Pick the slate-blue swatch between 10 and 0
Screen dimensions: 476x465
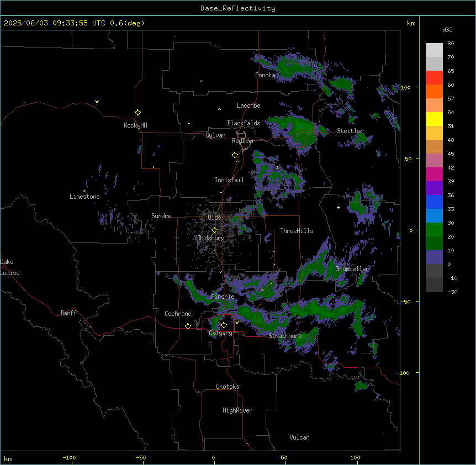434,257
